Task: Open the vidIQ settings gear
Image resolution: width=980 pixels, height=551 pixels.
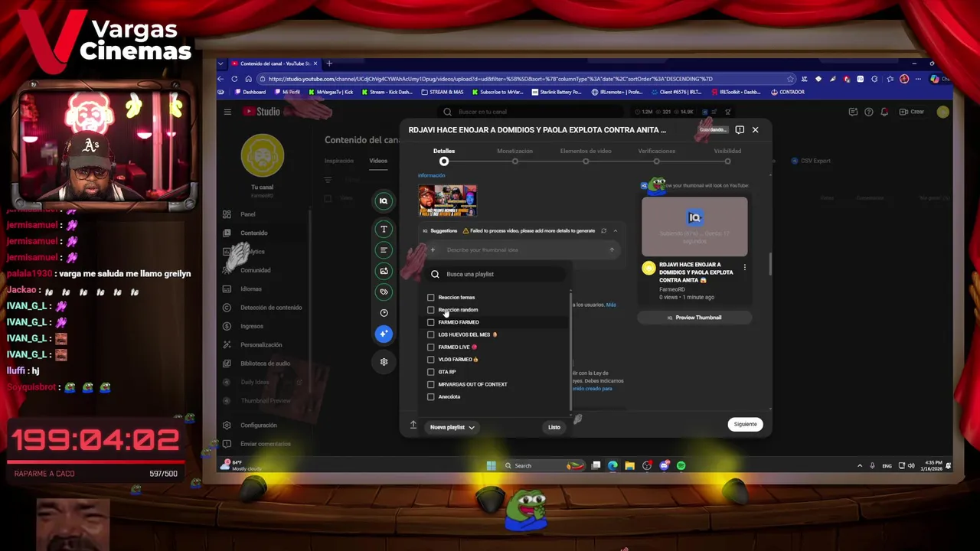Action: coord(384,361)
